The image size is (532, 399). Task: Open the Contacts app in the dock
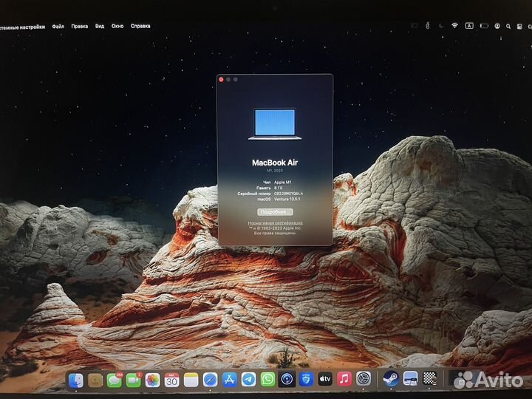95,381
